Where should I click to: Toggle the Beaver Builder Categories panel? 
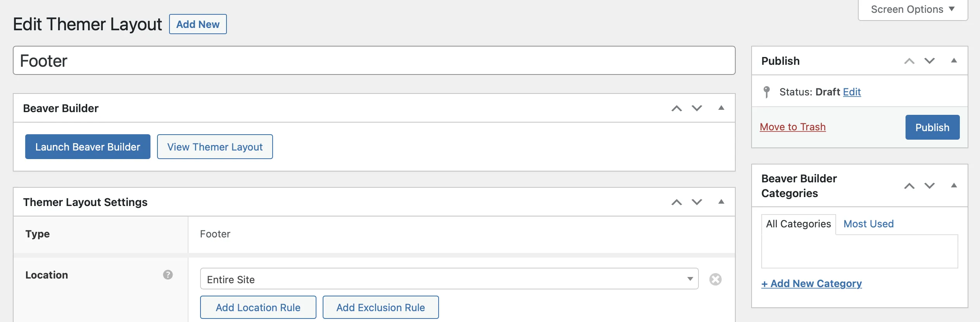pos(954,185)
